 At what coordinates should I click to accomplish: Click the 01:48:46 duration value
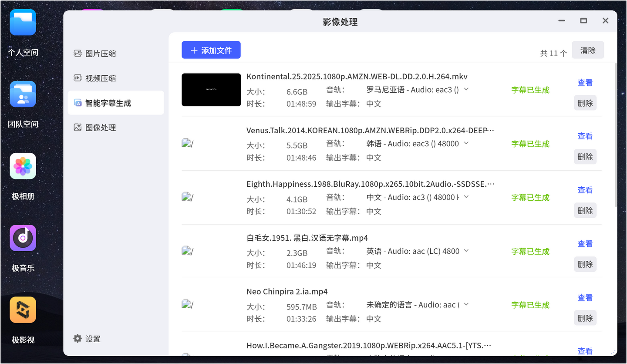pos(301,158)
